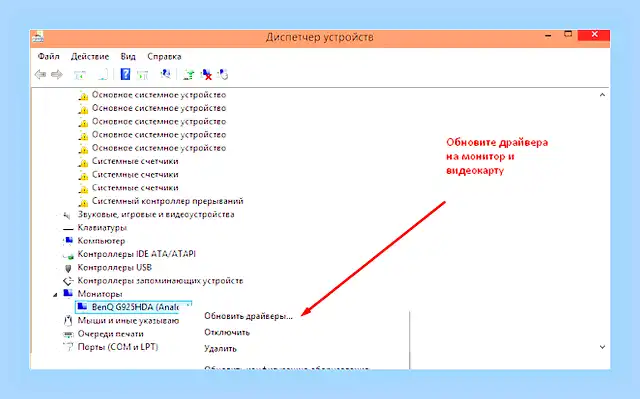The width and height of the screenshot is (640, 399).
Task: Choose Обновить драйверы... in the context menu
Action: coord(248,316)
